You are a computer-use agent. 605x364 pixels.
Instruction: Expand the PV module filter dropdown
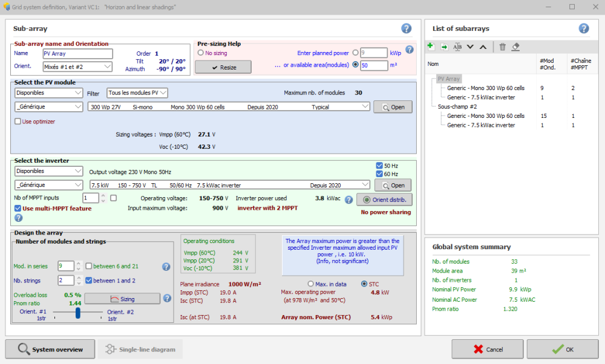point(137,93)
